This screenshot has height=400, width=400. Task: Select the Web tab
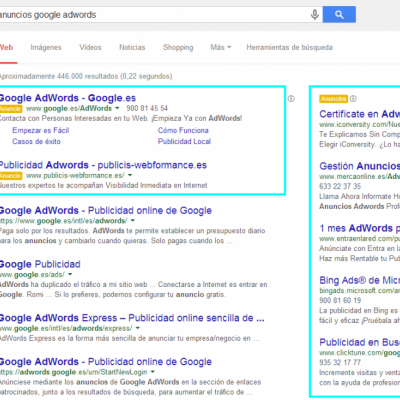point(7,47)
